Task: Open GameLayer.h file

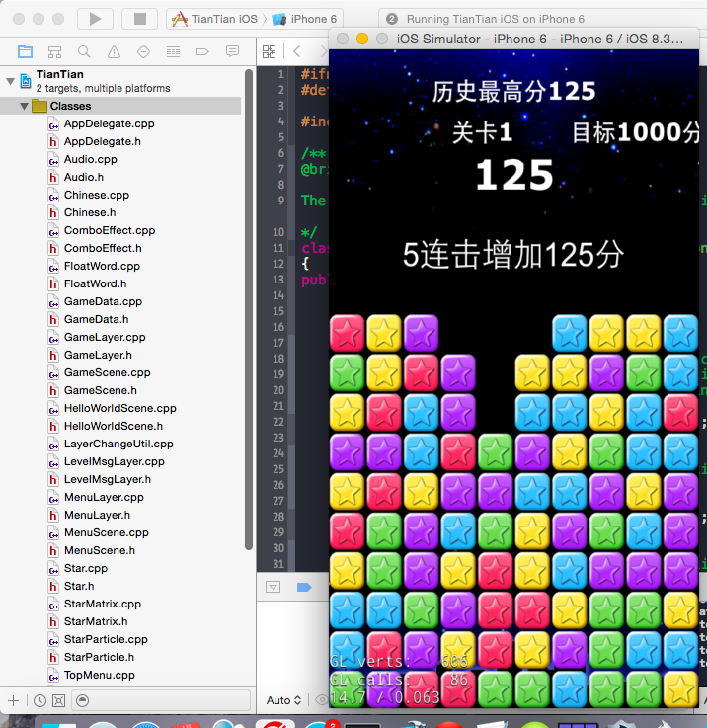Action: [x=98, y=356]
